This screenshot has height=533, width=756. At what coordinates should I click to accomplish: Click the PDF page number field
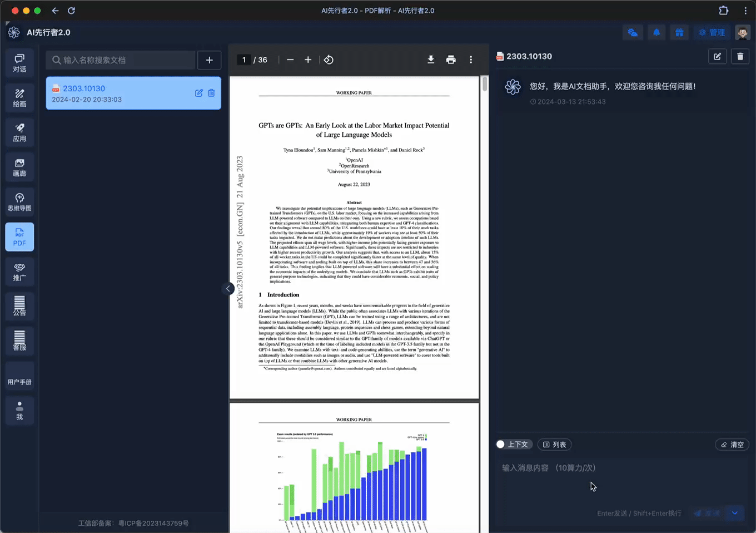click(x=244, y=60)
